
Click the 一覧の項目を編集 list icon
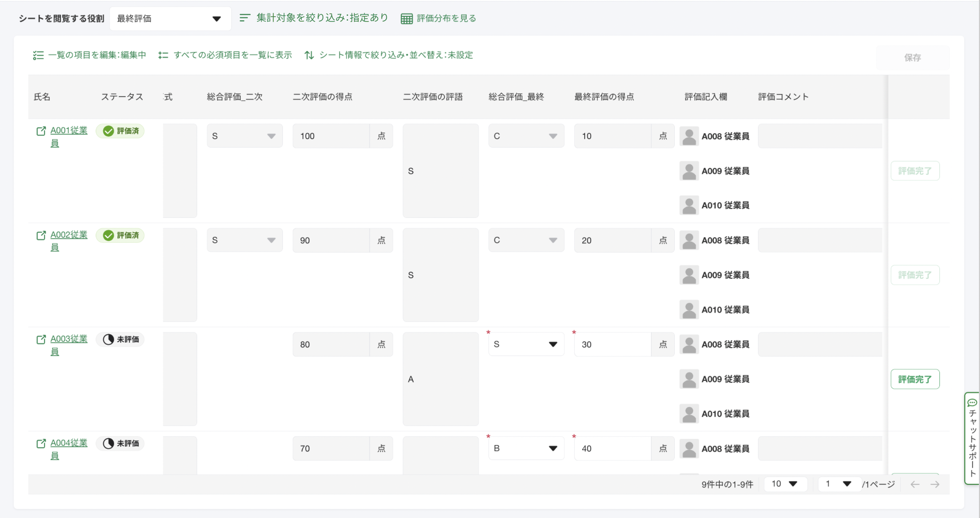pyautogui.click(x=38, y=55)
